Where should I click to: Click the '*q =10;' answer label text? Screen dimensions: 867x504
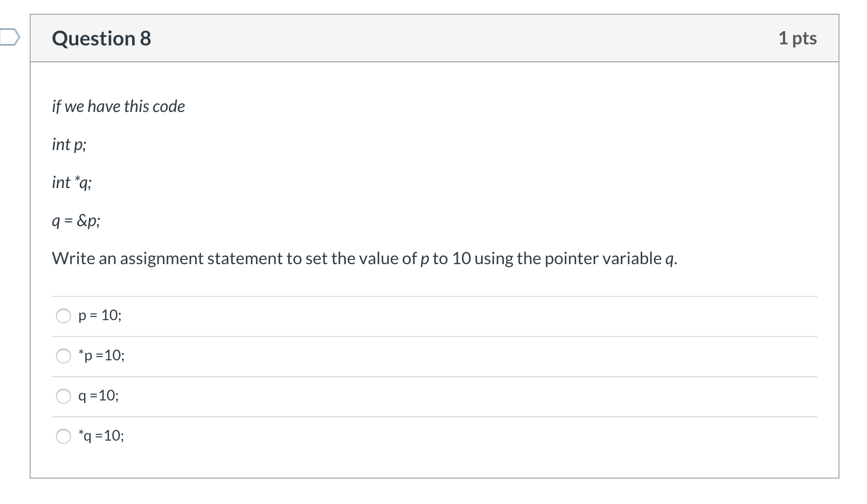point(102,436)
